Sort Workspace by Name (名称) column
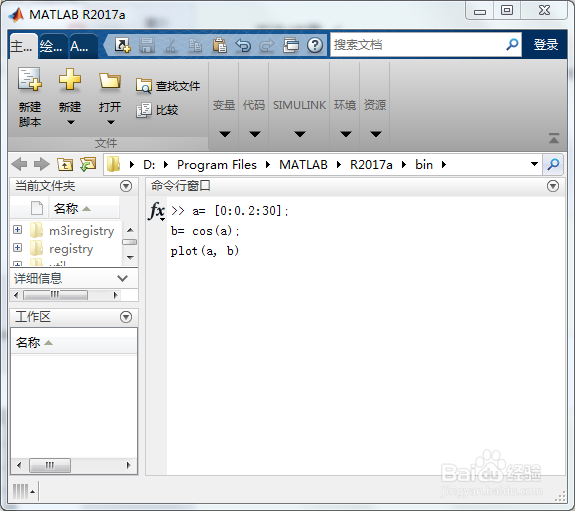The image size is (575, 511). 73,343
